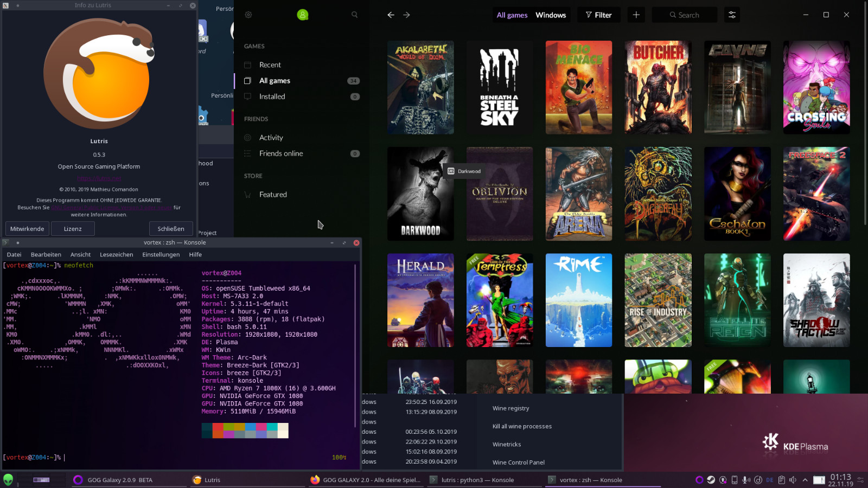
Task: Click the Search field in GOG Galaxy
Action: (685, 15)
